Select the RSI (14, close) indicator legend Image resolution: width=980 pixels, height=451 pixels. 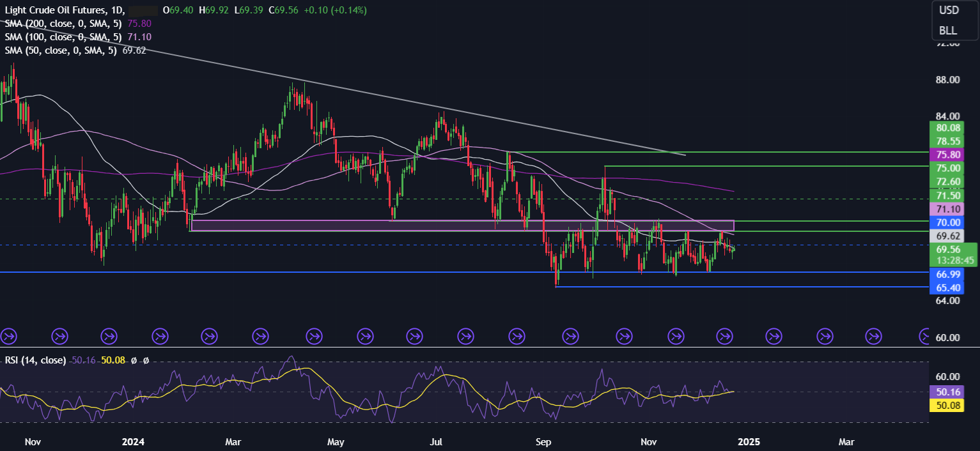pyautogui.click(x=35, y=360)
